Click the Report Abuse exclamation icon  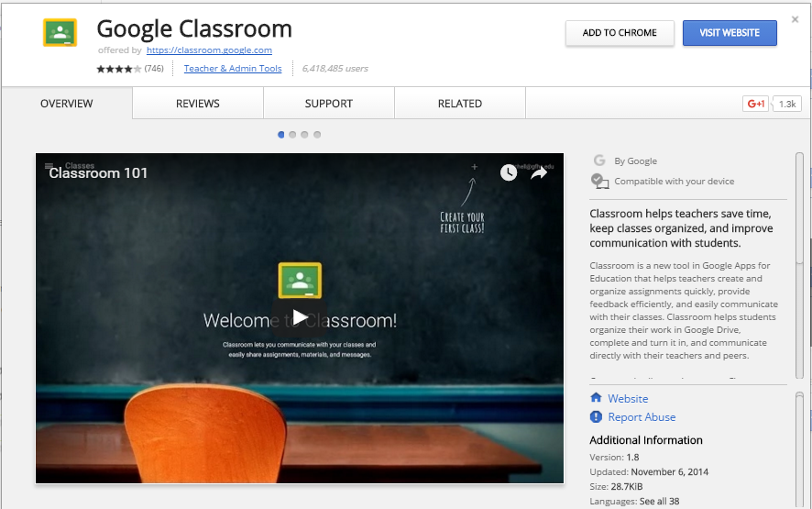[x=596, y=416]
